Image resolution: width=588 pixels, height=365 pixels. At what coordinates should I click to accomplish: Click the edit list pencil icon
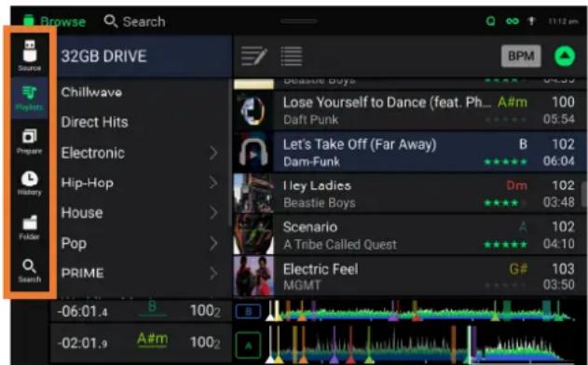(253, 56)
